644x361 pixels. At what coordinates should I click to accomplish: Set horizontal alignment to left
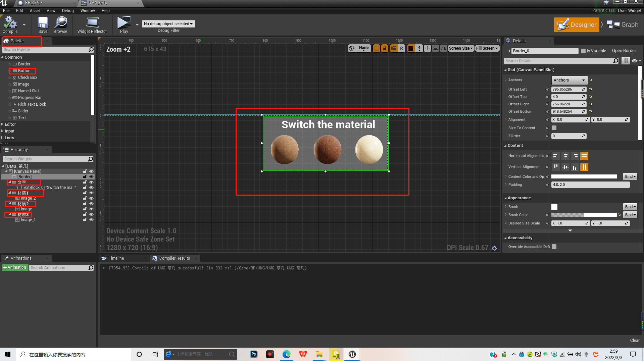click(x=556, y=156)
